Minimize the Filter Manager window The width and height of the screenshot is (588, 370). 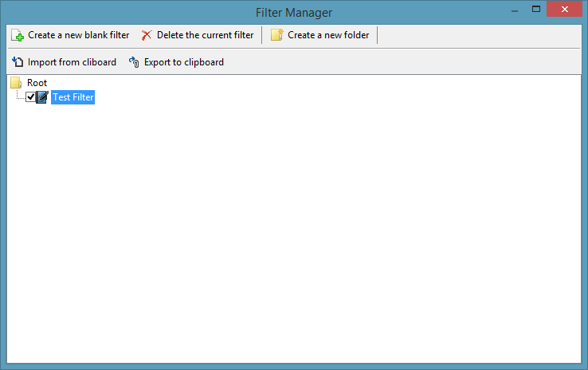point(515,10)
